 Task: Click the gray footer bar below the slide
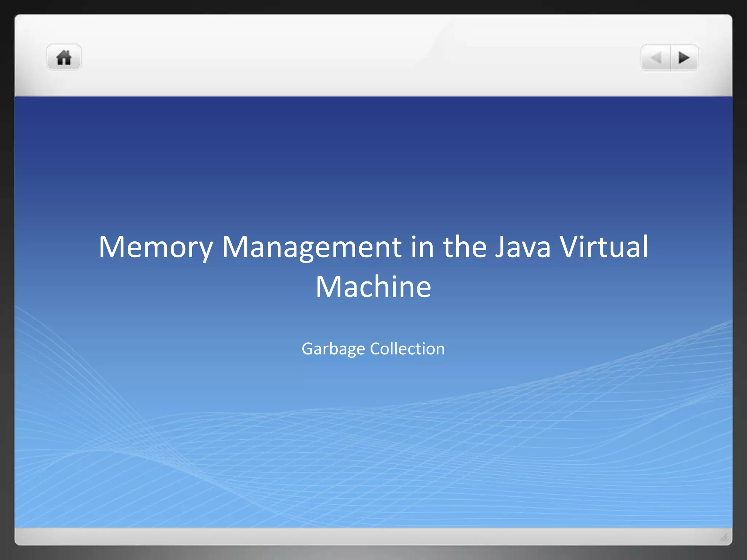pyautogui.click(x=365, y=536)
